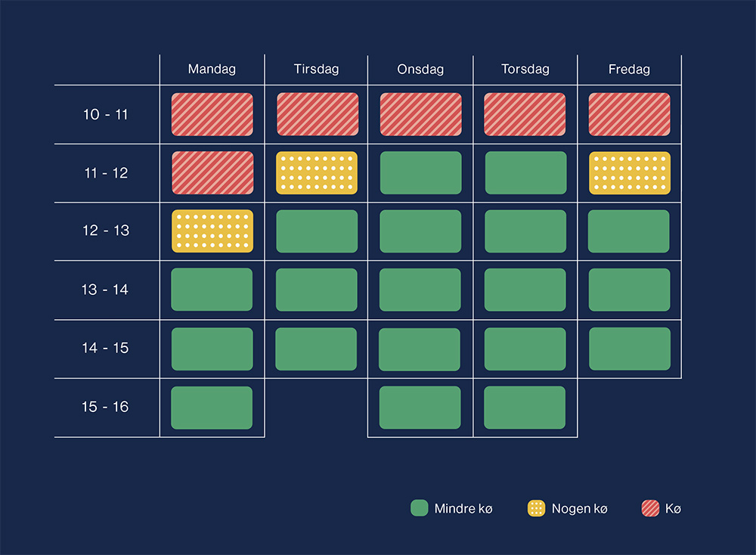
Task: Click the green Mindre kø legend swatch
Action: (420, 508)
